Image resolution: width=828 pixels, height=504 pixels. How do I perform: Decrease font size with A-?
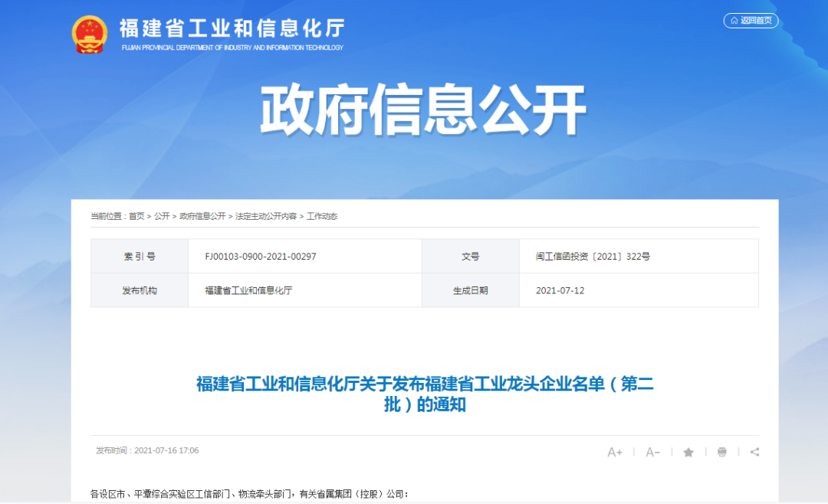tap(652, 452)
